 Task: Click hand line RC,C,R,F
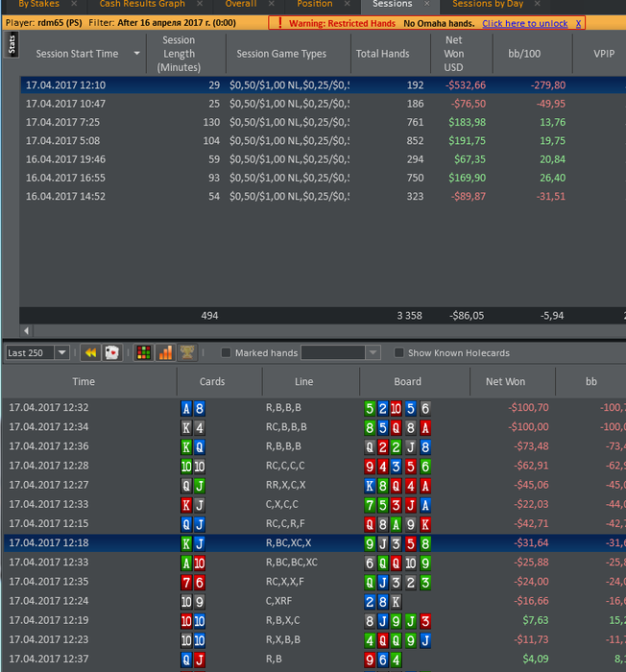coord(286,523)
